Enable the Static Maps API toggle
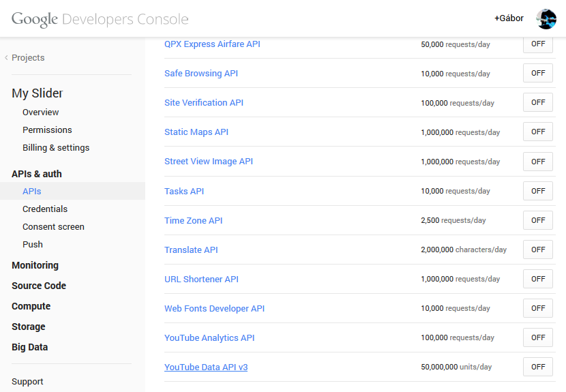This screenshot has height=392, width=566. 538,132
